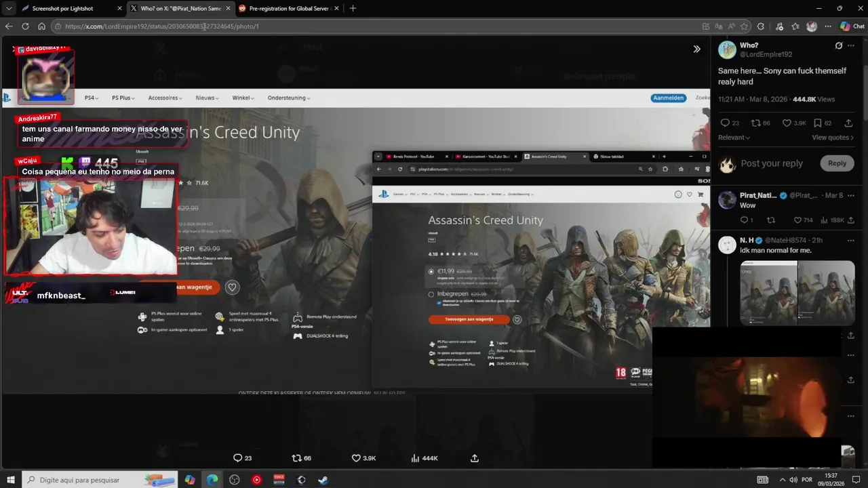Click the Digite aqui para pesquisar box
Image resolution: width=868 pixels, height=488 pixels.
click(x=99, y=480)
